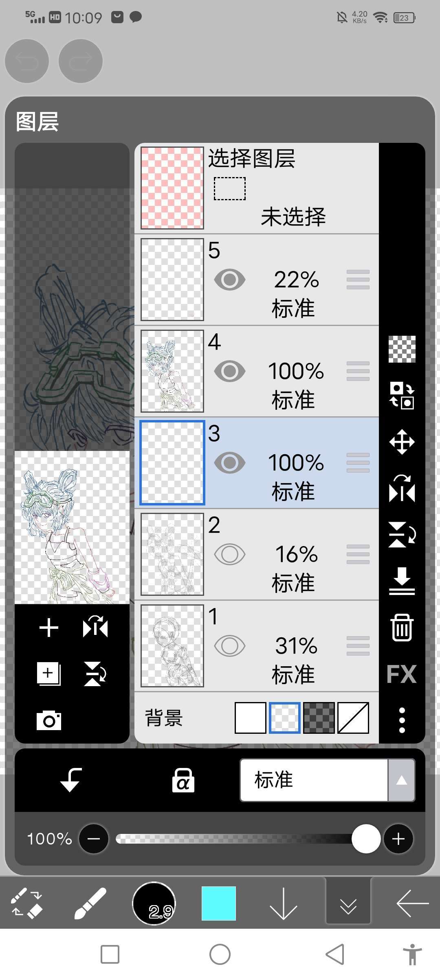Import a photo via the camera icon

49,720
